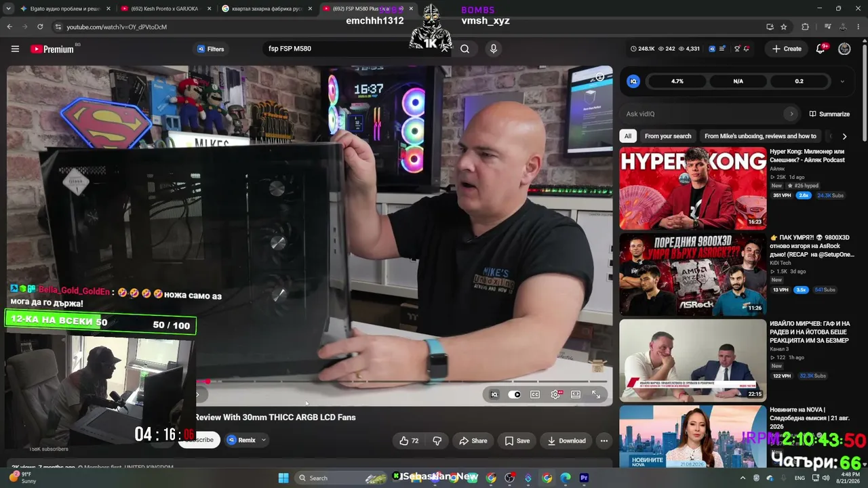Show more filter chips with arrow
Viewport: 868px width, 488px height.
pos(844,136)
